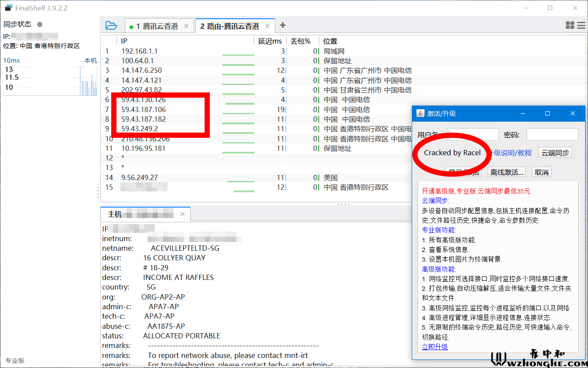The image size is (588, 368).
Task: Click the Java icon in 激活/升级 dialog
Action: pos(420,113)
